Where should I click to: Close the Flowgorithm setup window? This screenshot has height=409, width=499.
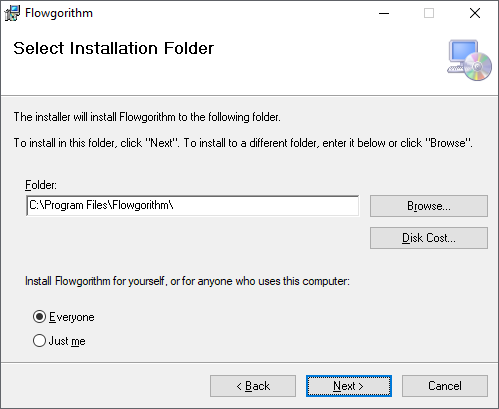pos(475,13)
